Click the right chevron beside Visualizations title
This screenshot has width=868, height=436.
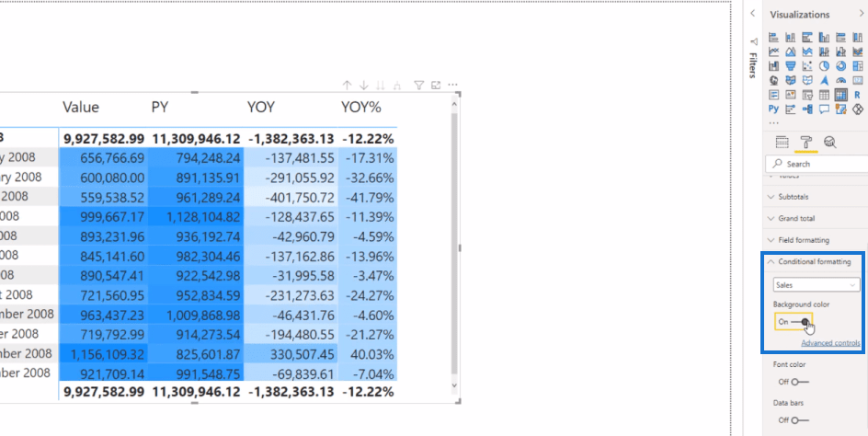(x=861, y=13)
